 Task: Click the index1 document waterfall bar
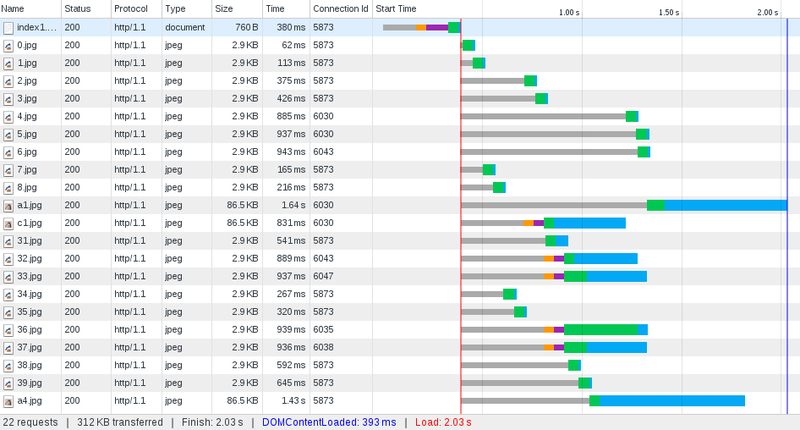pyautogui.click(x=422, y=27)
